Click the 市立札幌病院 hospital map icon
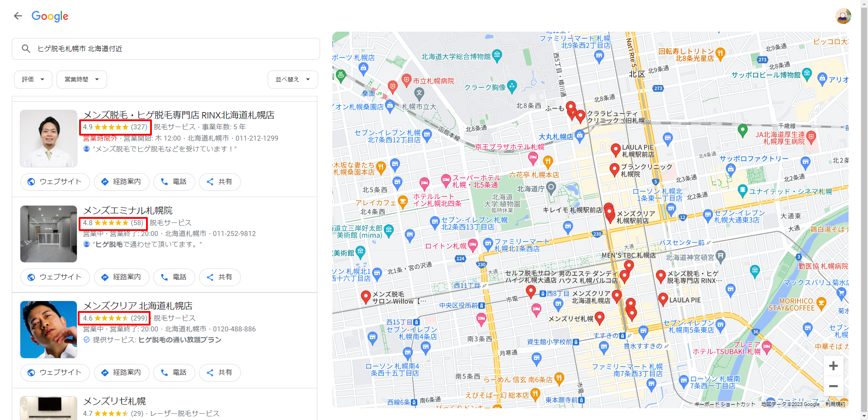The height and width of the screenshot is (420, 868). [x=406, y=80]
